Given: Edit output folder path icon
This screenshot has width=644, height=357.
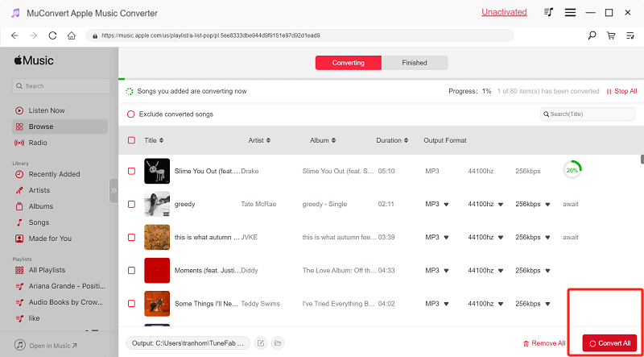Looking at the screenshot, I should [x=260, y=343].
